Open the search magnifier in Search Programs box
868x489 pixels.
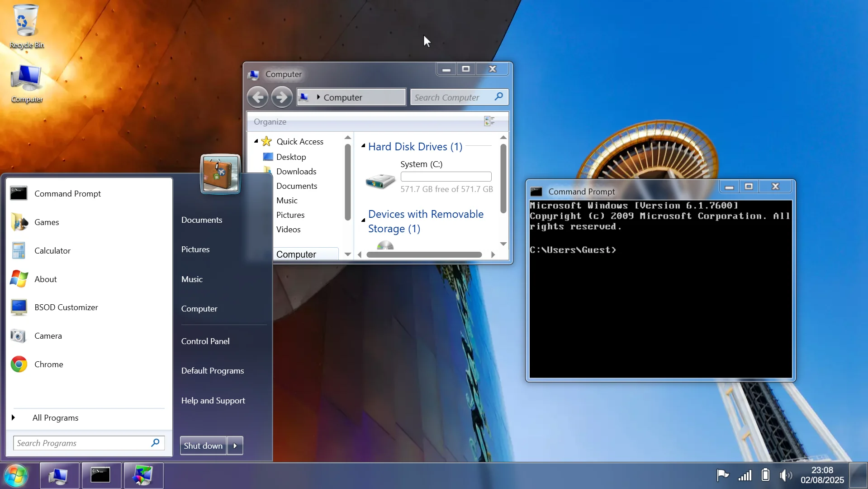pyautogui.click(x=155, y=443)
